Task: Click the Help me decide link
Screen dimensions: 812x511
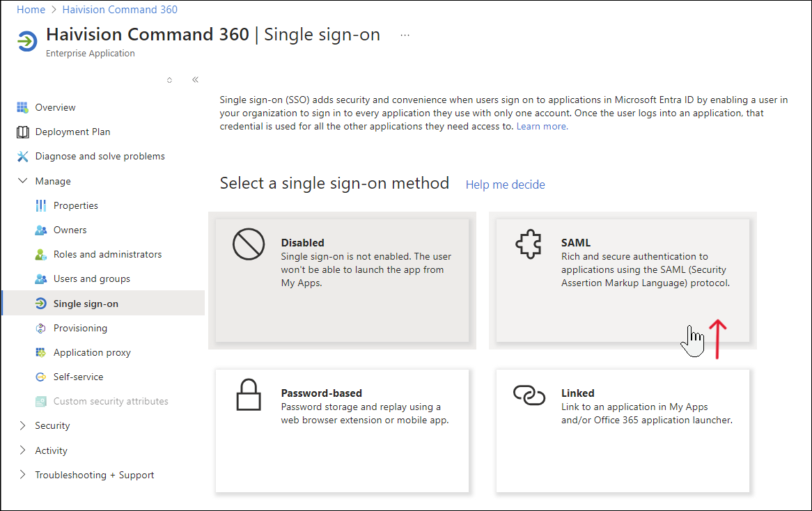Action: pos(505,184)
